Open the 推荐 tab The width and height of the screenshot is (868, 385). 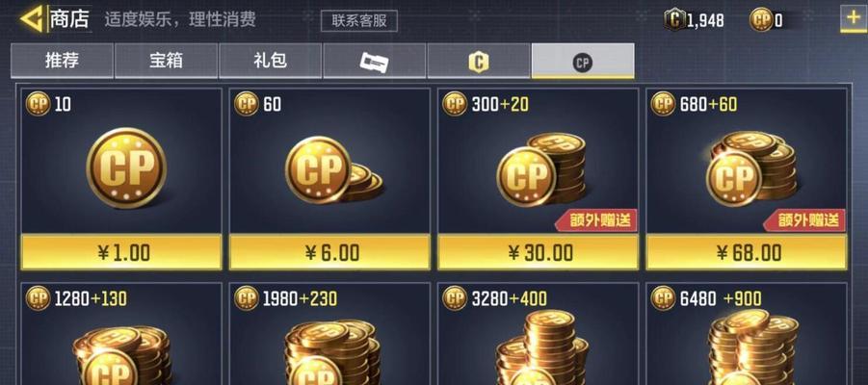62,62
